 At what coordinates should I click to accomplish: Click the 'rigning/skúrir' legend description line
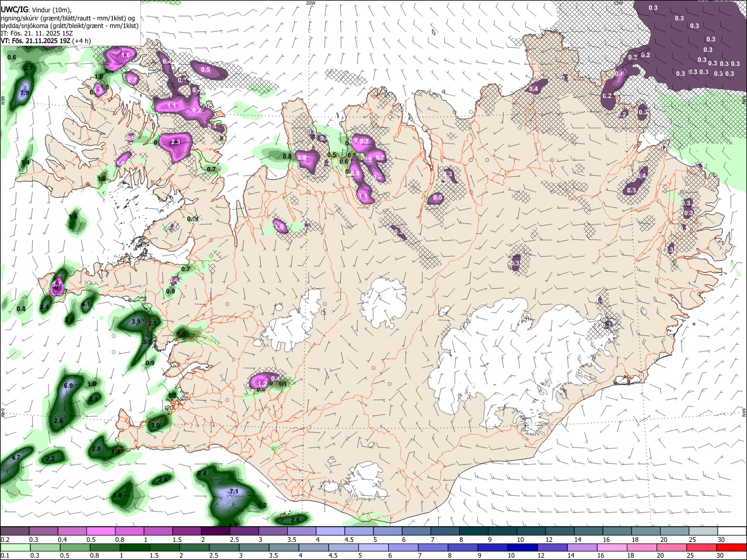pyautogui.click(x=68, y=17)
